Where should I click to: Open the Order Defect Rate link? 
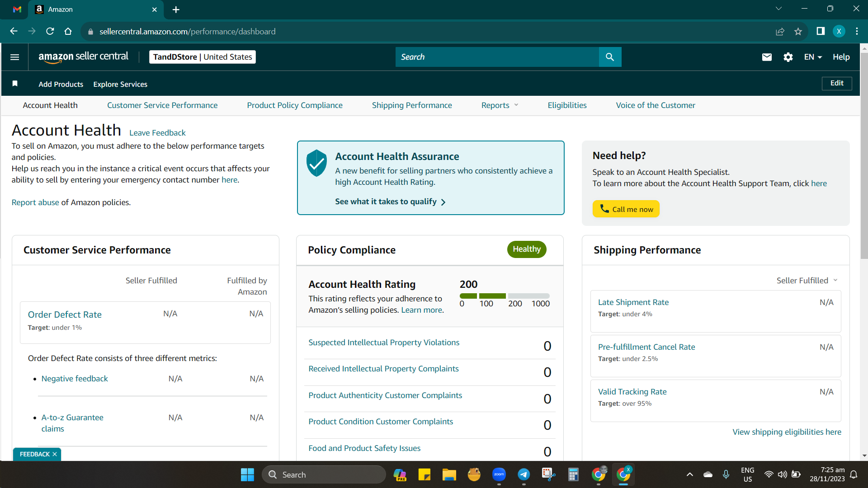[65, 314]
